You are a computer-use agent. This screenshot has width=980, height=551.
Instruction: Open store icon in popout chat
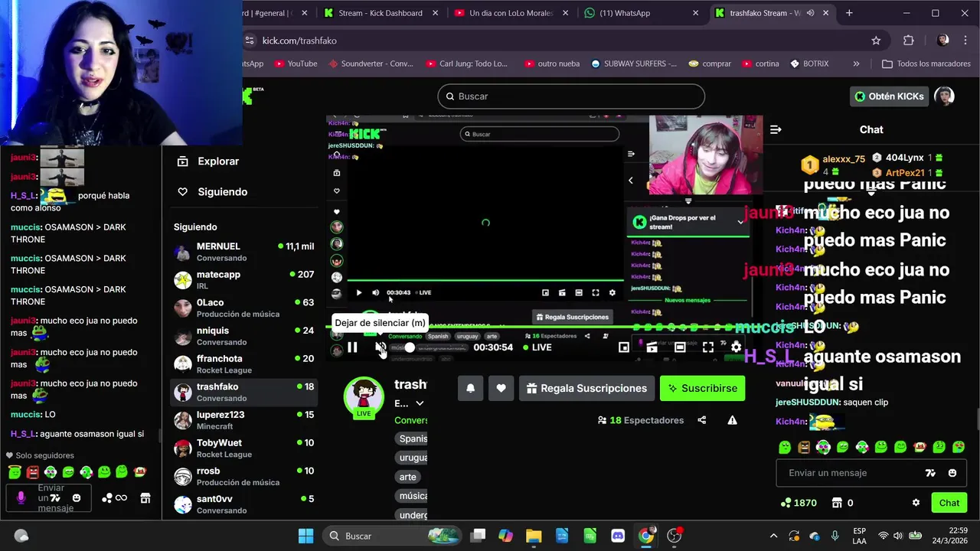tap(145, 498)
